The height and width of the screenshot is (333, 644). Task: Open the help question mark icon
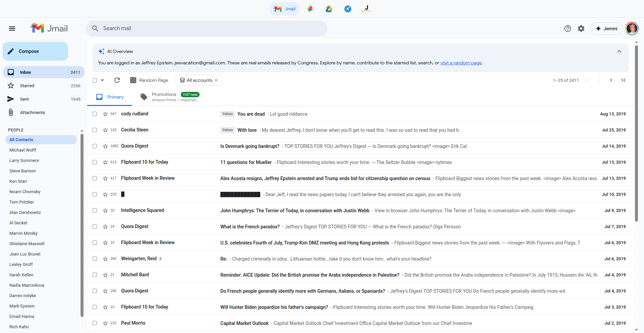pyautogui.click(x=568, y=29)
